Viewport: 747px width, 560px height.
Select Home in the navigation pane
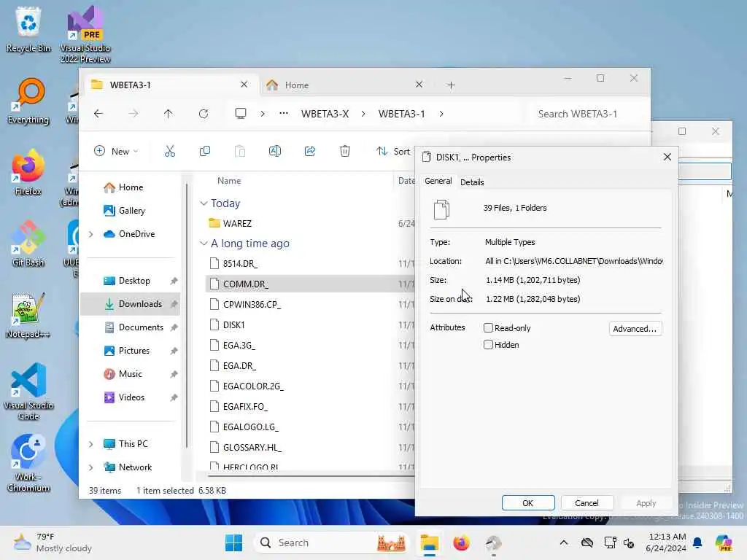(131, 187)
